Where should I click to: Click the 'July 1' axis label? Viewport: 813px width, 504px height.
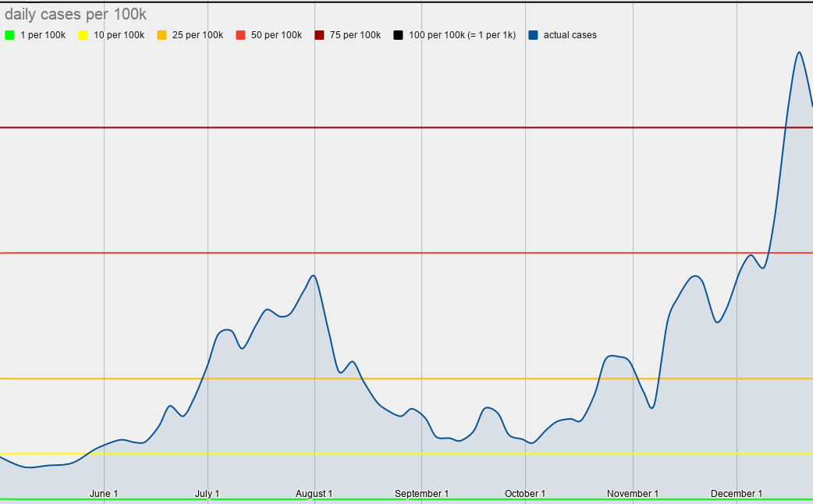tap(207, 494)
